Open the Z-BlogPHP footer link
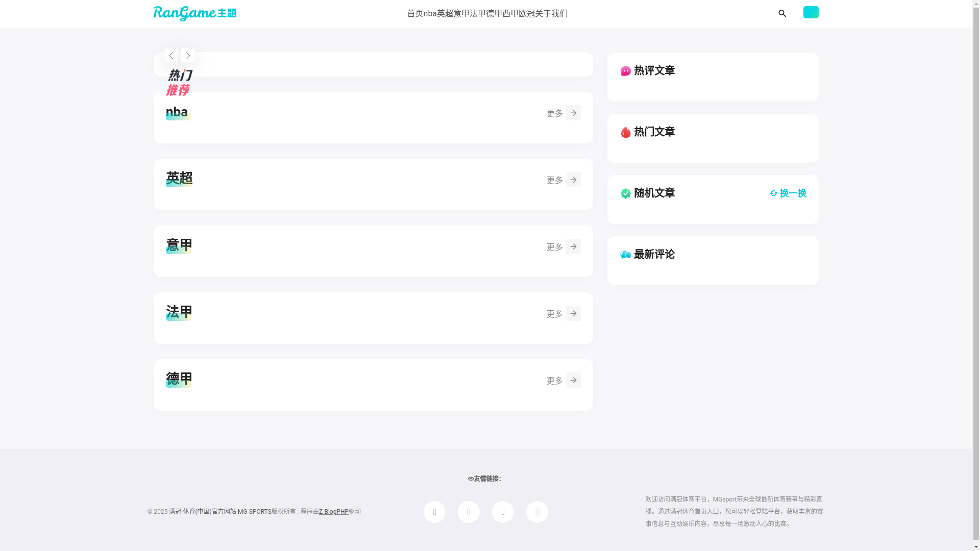 click(x=333, y=512)
